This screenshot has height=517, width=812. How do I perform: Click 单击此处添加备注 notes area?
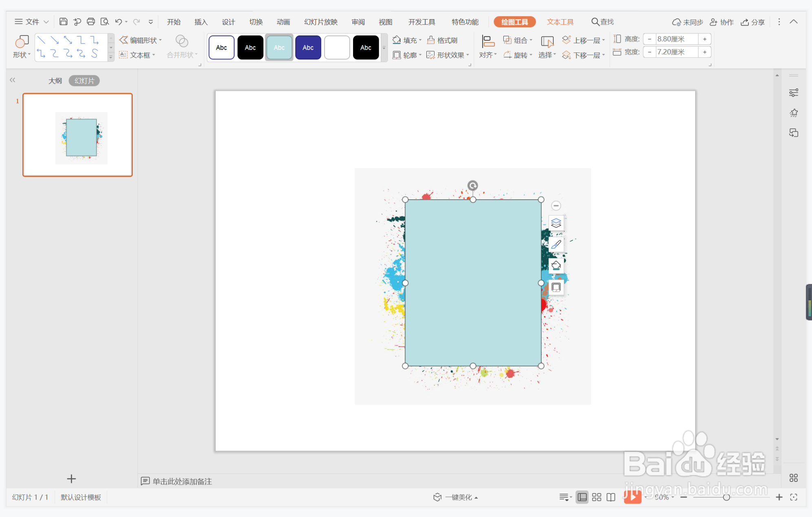point(182,481)
